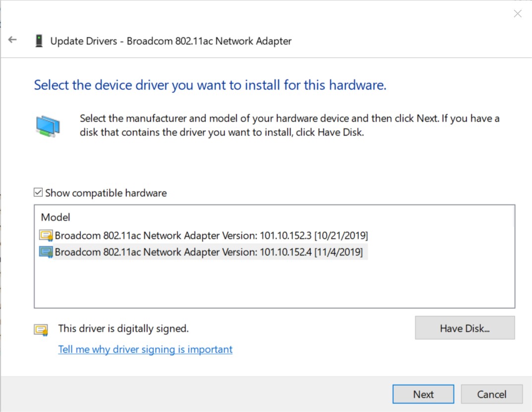Click the network adapter device icon in title
Image resolution: width=532 pixels, height=412 pixels.
(x=39, y=41)
